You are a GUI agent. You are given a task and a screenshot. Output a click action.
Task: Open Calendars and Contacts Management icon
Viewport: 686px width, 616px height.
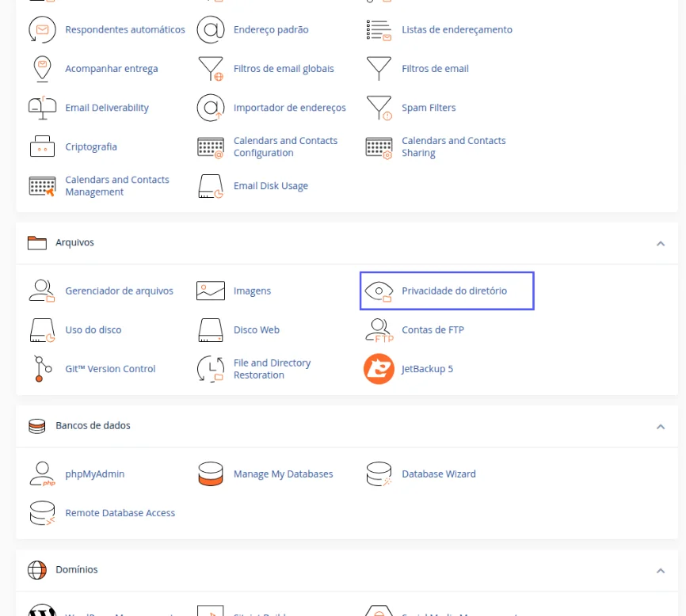[x=43, y=186]
